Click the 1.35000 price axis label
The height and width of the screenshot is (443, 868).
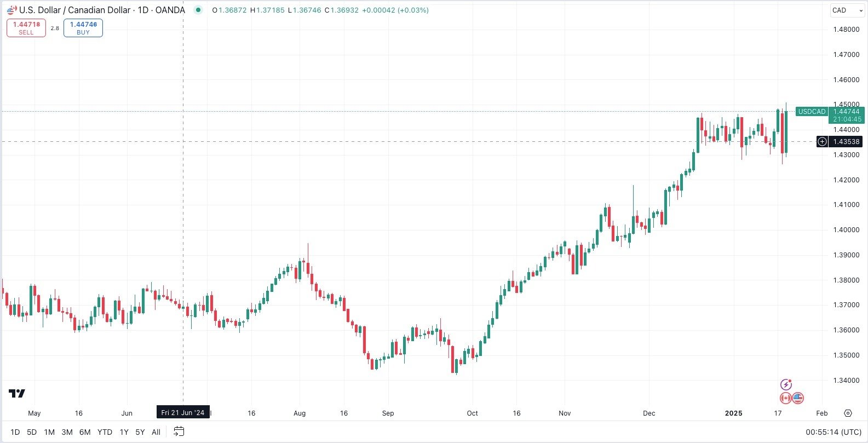pyautogui.click(x=846, y=355)
